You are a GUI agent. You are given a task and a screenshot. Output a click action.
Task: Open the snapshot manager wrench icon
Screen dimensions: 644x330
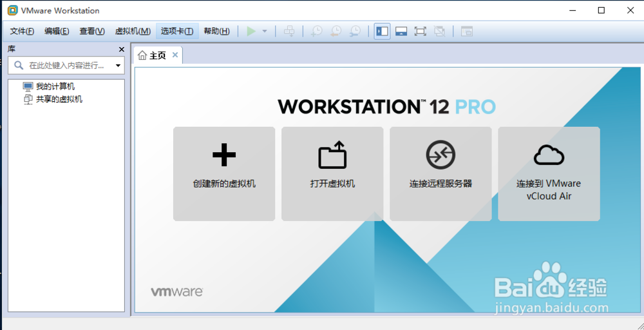(x=355, y=31)
